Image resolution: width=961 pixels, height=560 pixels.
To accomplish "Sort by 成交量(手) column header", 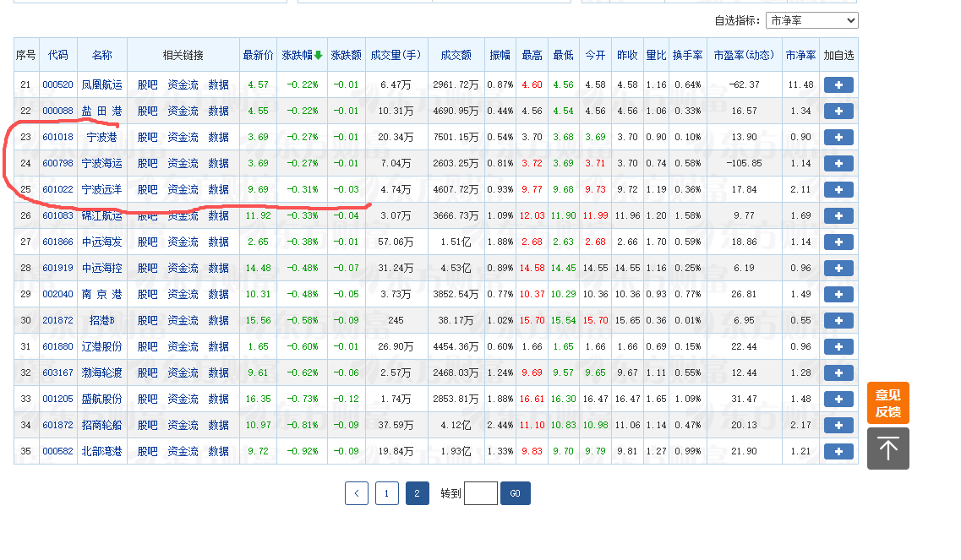I will [x=396, y=55].
